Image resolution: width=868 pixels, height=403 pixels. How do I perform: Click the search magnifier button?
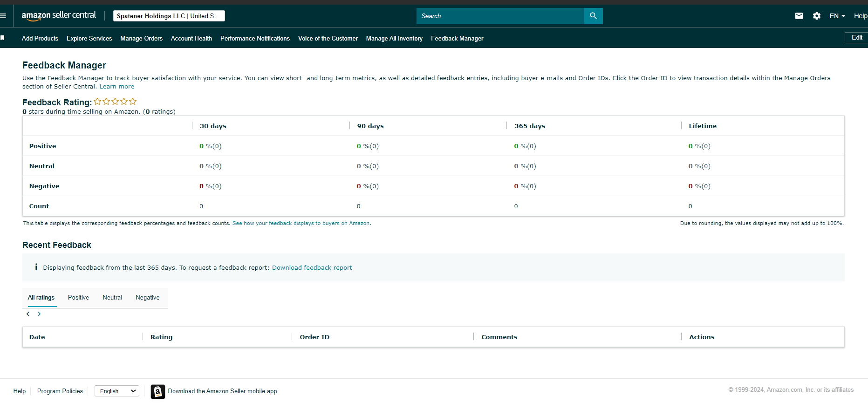click(593, 16)
